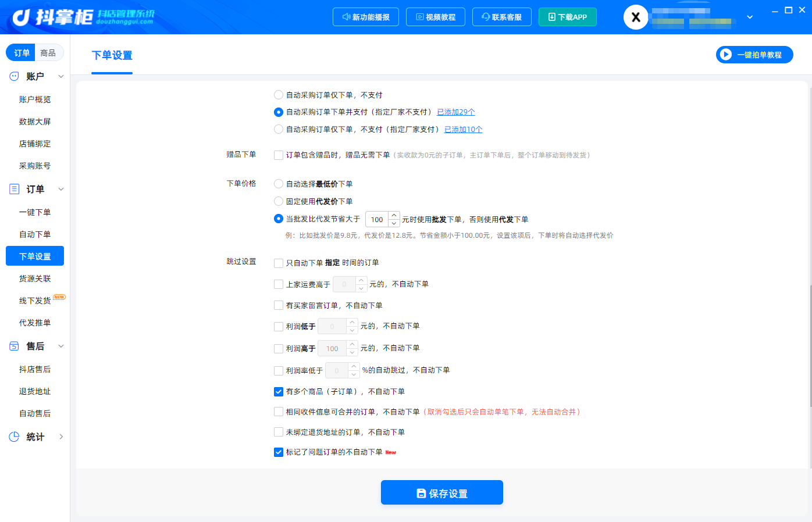This screenshot has width=812, height=522.
Task: Open 视频教程 video tutorials
Action: pyautogui.click(x=436, y=17)
